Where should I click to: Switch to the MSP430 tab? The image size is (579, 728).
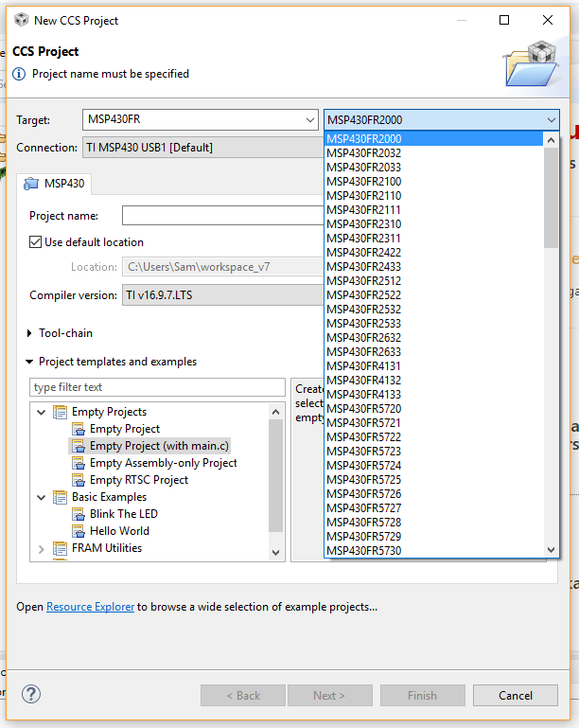(x=54, y=184)
